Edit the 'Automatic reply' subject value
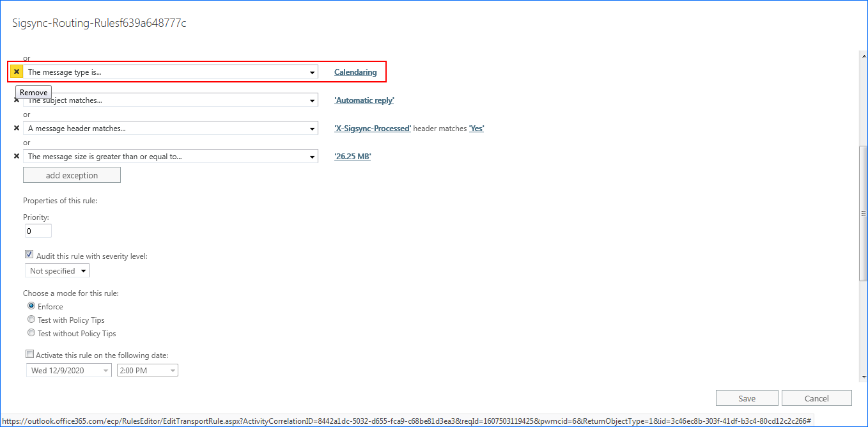The height and width of the screenshot is (427, 868). click(x=364, y=100)
